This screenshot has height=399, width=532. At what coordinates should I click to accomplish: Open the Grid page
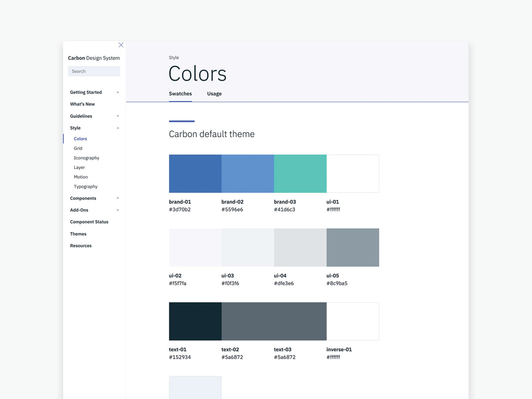[x=78, y=148]
